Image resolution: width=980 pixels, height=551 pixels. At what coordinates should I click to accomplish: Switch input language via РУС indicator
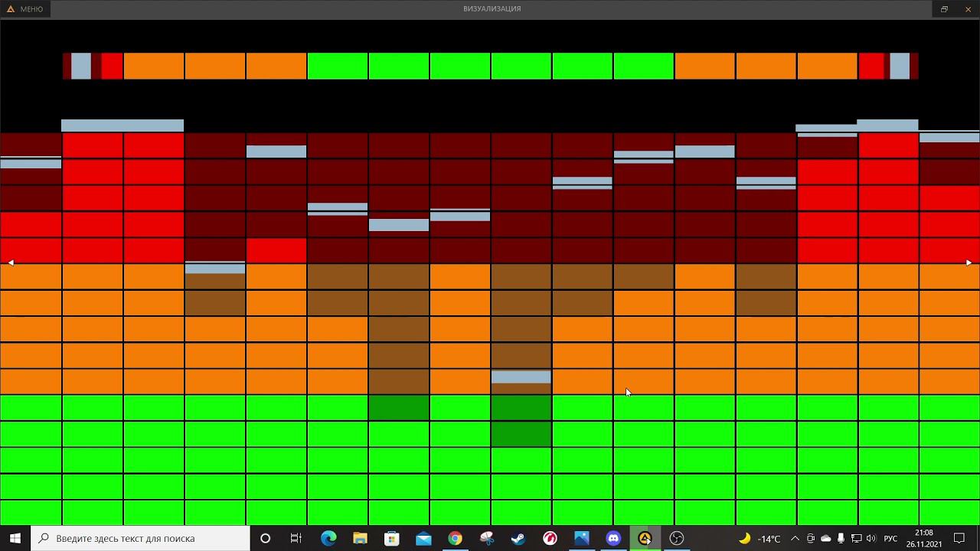click(890, 538)
